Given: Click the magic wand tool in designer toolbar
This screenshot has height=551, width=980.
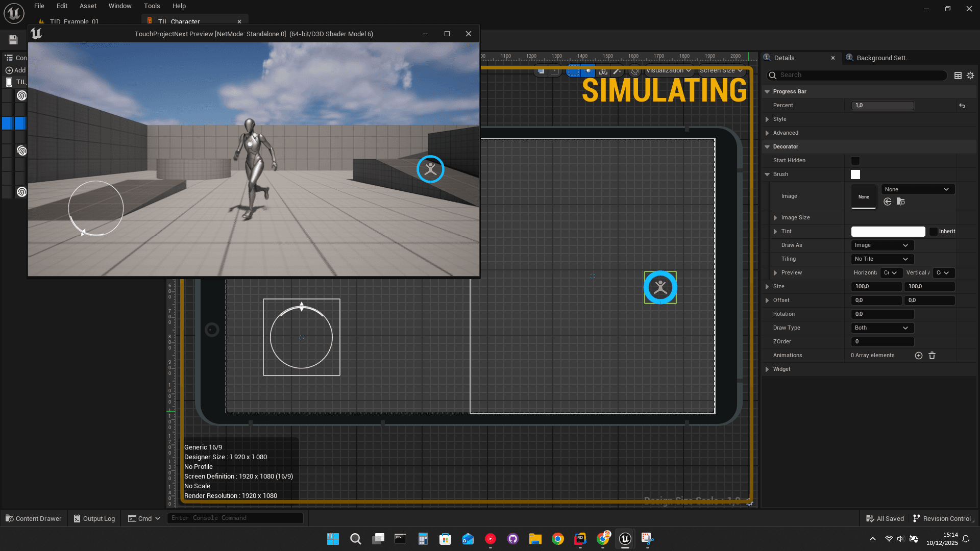Looking at the screenshot, I should coord(617,71).
